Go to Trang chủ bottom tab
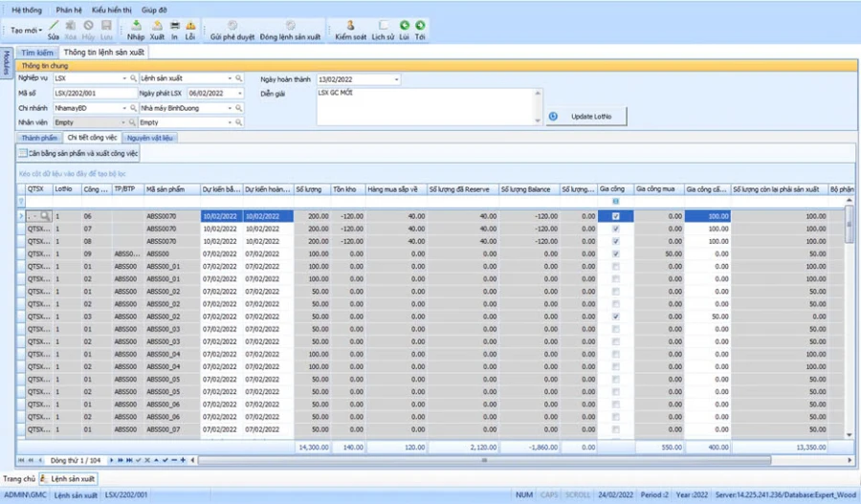Screen dimensions: 861x504 click(19, 479)
